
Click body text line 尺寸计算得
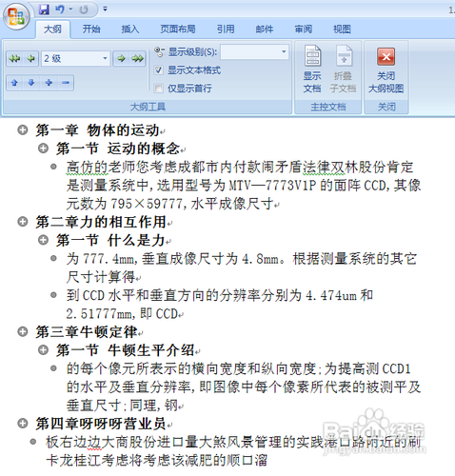click(101, 277)
